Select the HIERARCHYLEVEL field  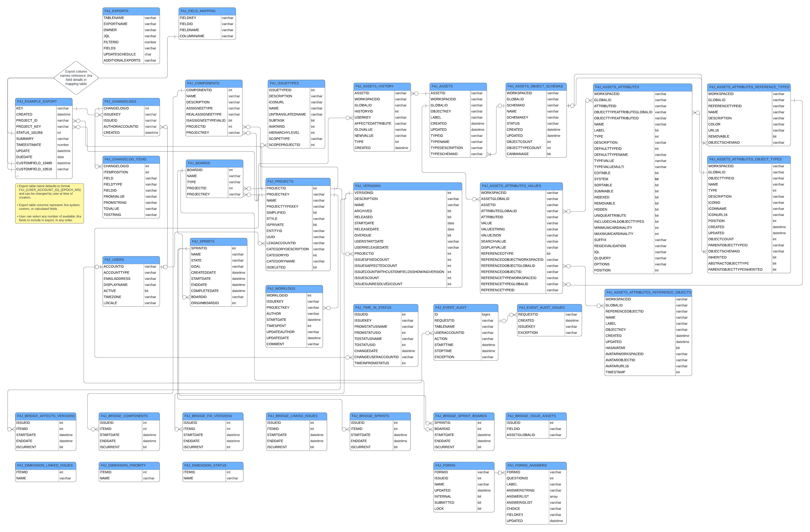[x=296, y=133]
